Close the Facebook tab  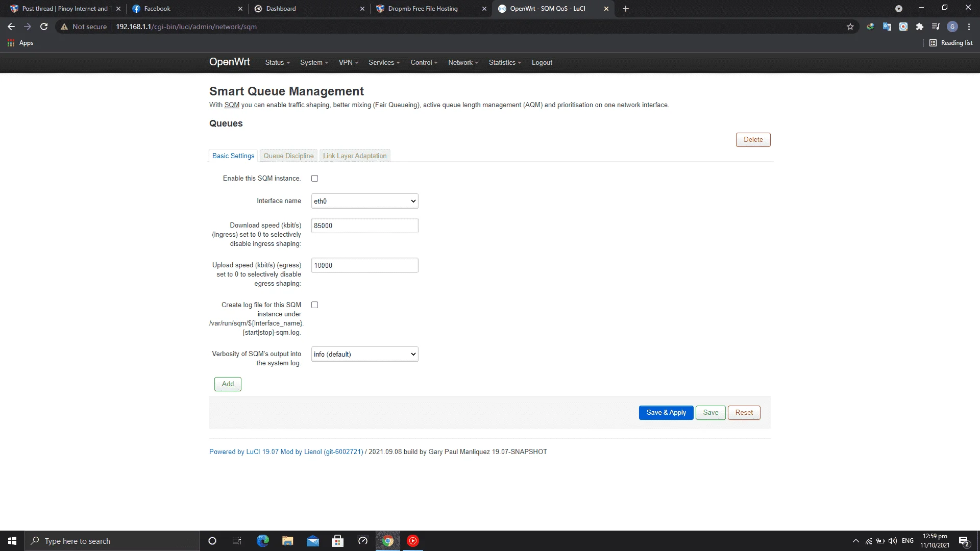(x=240, y=9)
